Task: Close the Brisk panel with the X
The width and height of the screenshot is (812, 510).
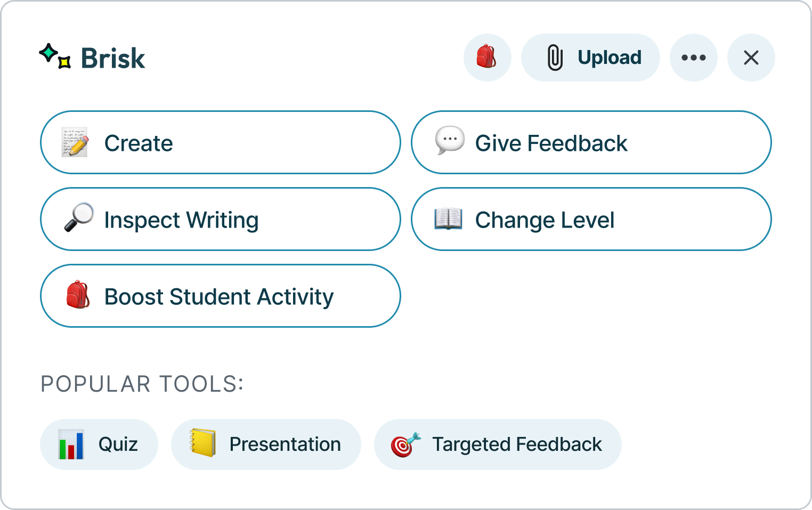Action: coord(751,58)
